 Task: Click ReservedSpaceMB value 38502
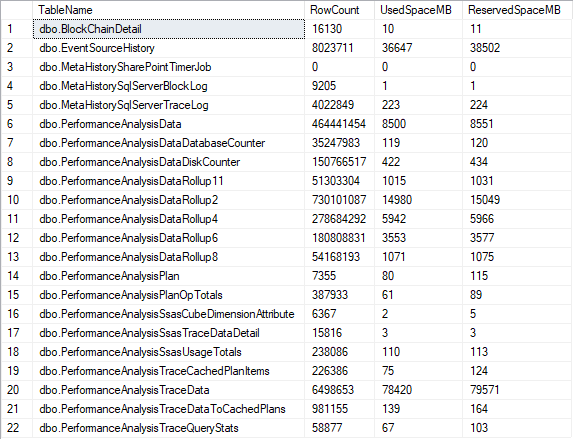517,48
